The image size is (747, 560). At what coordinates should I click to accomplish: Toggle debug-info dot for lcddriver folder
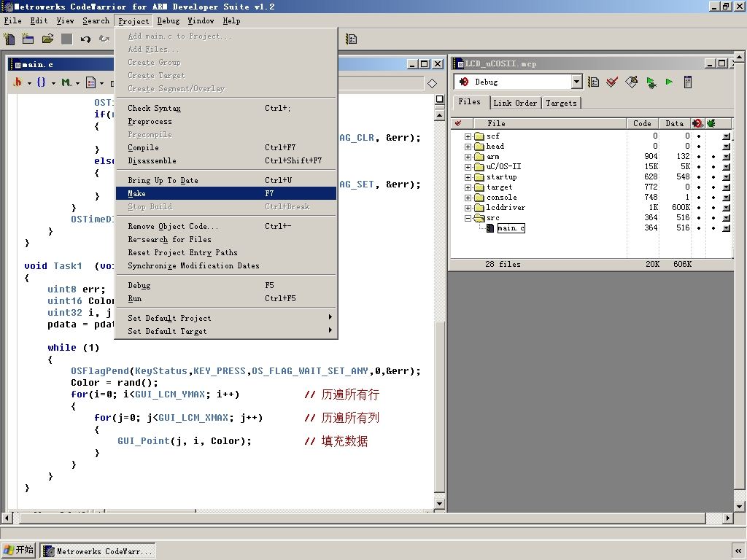(x=699, y=208)
